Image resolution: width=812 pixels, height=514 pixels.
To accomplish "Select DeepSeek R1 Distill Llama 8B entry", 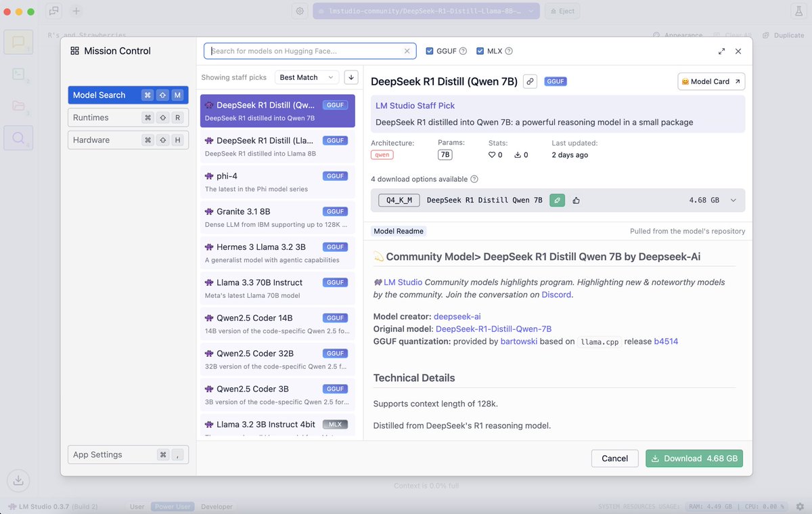I will tap(277, 146).
